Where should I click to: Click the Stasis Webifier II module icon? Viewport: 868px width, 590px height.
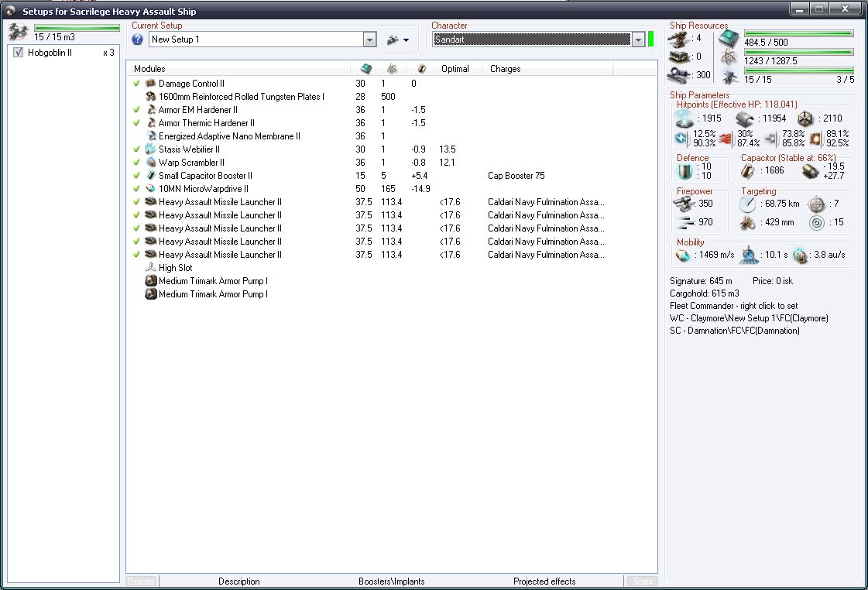[150, 149]
